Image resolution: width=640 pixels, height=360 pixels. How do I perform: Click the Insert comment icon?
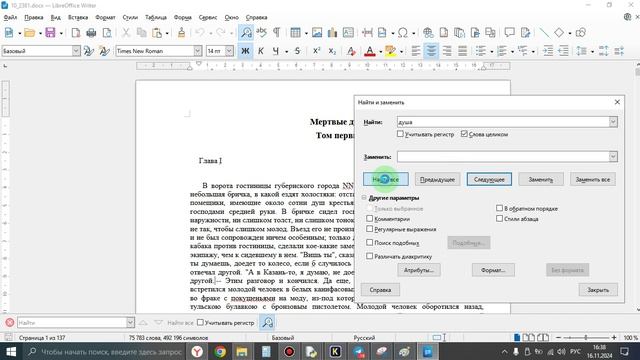(x=509, y=33)
